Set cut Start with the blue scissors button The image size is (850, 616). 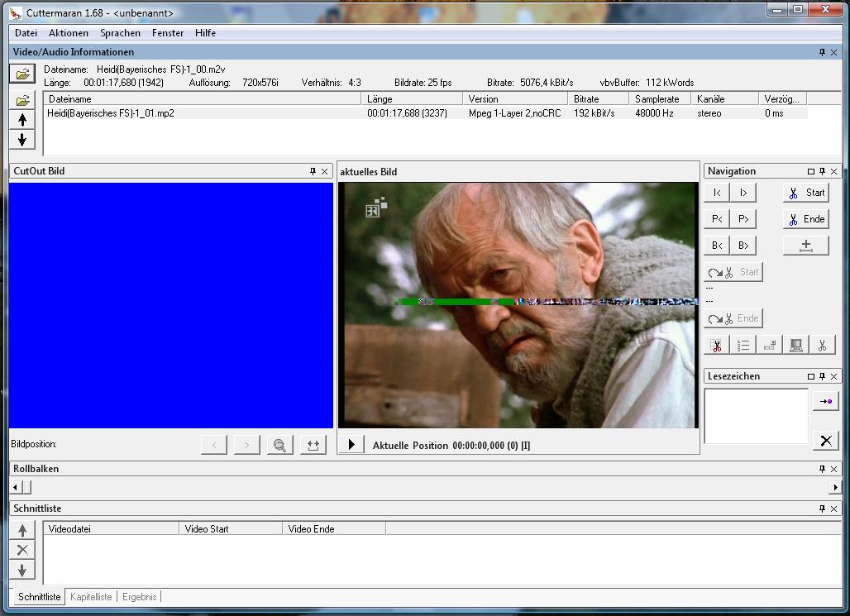[806, 193]
